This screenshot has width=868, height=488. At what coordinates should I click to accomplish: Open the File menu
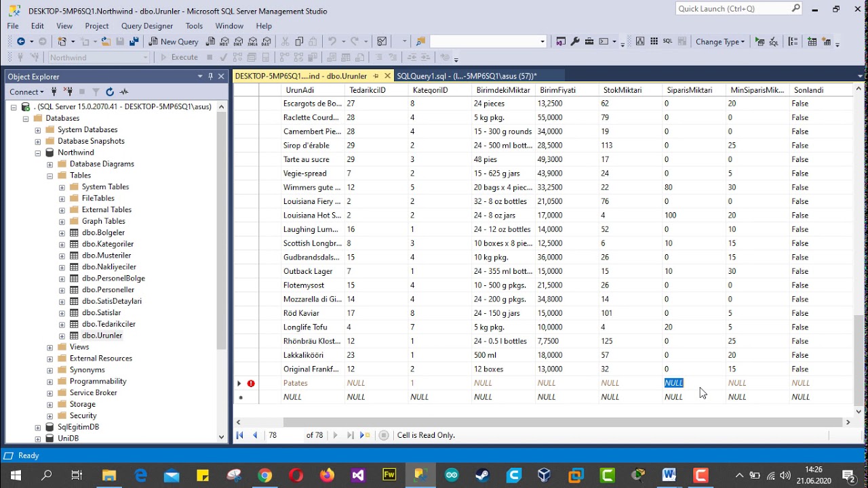13,26
